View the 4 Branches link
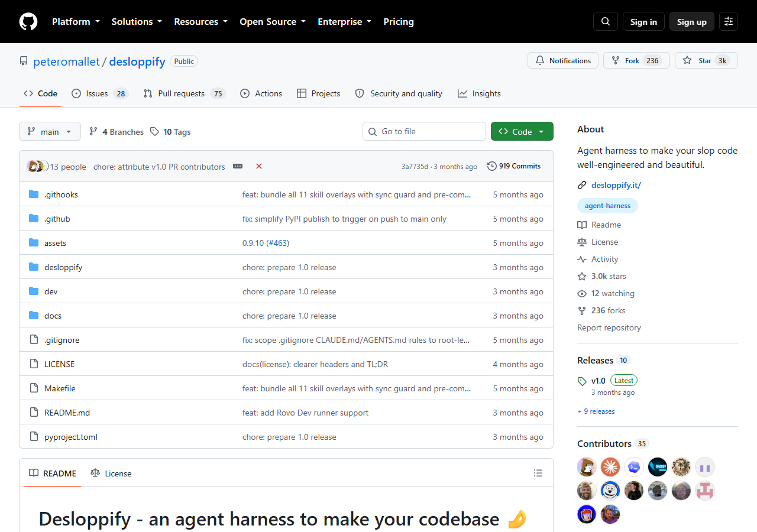 coord(117,132)
